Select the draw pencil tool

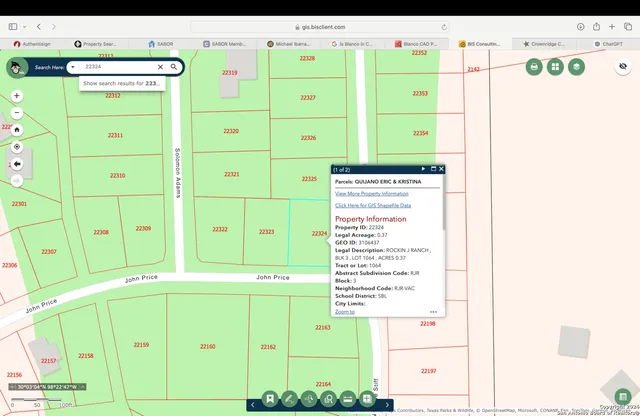pos(289,399)
